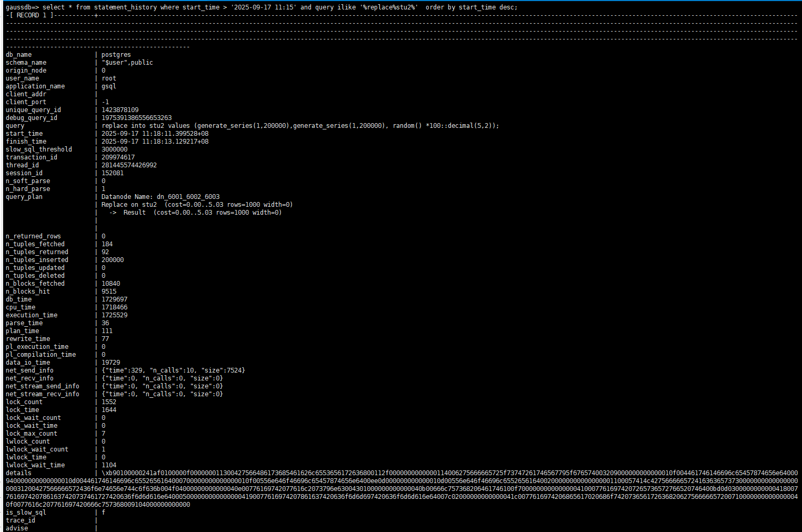802x532 pixels.
Task: Click the net_recv_info field label
Action: pos(29,378)
